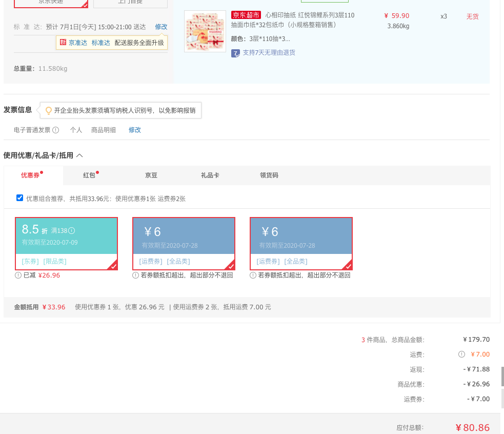Click the ¥59.90 item price
The width and height of the screenshot is (504, 434).
click(397, 16)
